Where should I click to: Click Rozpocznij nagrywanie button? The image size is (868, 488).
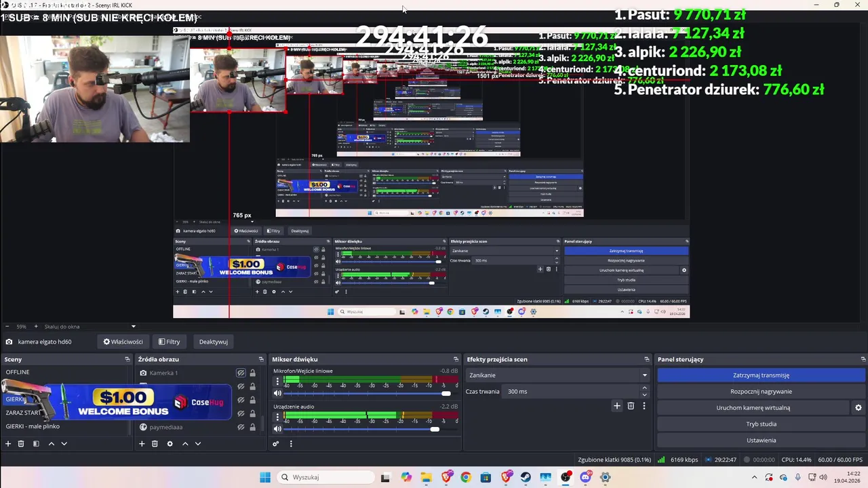click(x=761, y=391)
